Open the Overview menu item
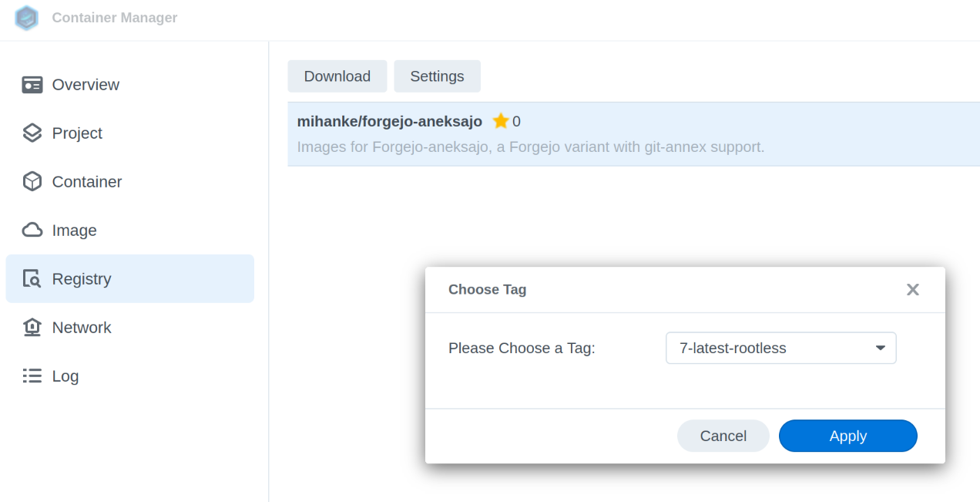This screenshot has height=502, width=980. [86, 85]
